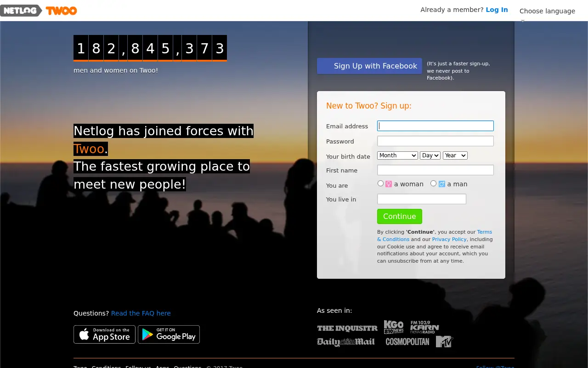This screenshot has width=588, height=368.
Task: Tap the Get it on Google Play badge
Action: [169, 334]
